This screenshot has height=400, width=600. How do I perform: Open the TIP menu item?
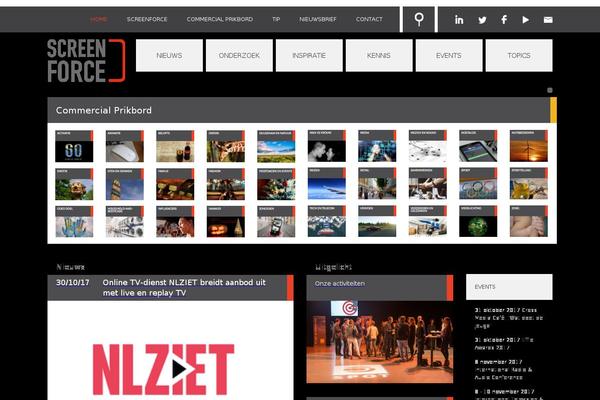pos(276,19)
